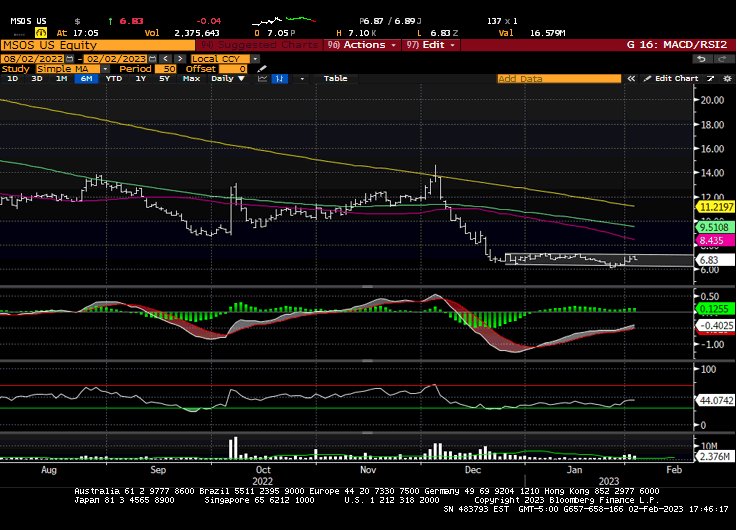Click the undo arrow button
Image resolution: width=736 pixels, height=530 pixels.
coord(701,59)
